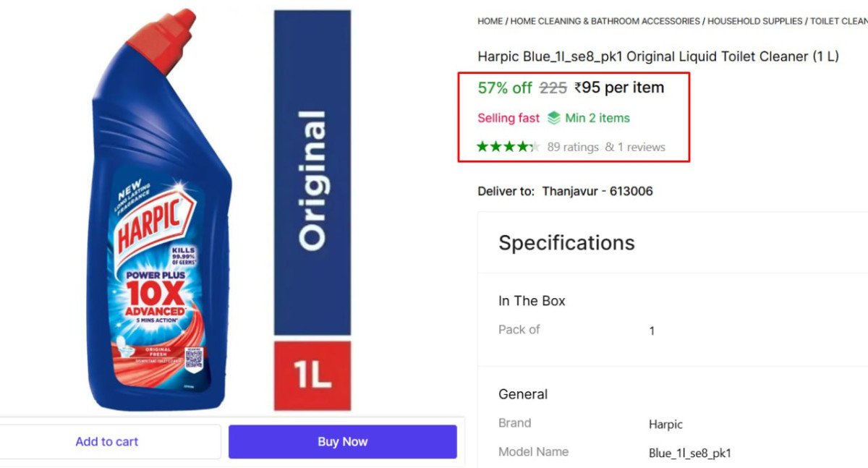The image size is (868, 468).
Task: Click the Min 2 items label
Action: coord(597,118)
